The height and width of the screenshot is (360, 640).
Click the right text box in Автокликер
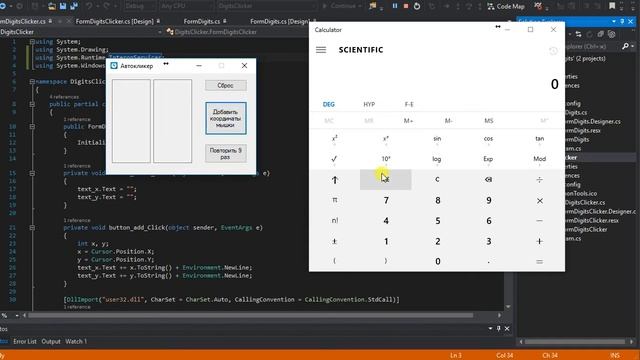click(x=172, y=121)
